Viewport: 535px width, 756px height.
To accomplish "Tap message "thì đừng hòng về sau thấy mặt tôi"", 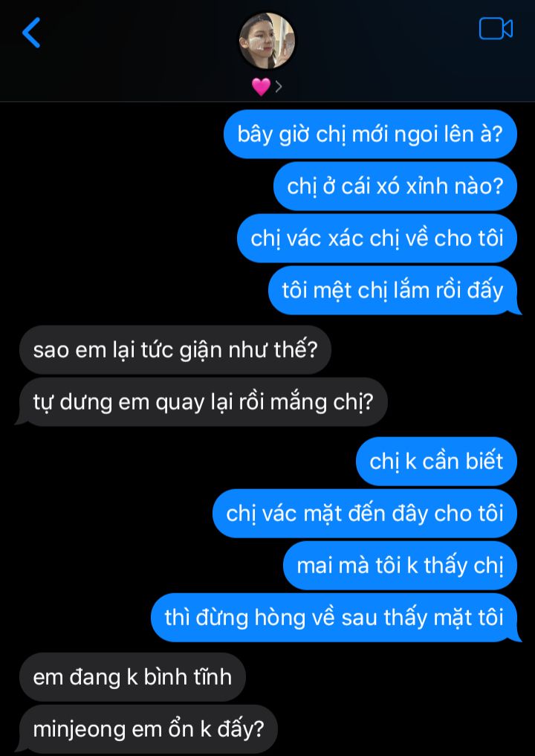I will point(334,618).
